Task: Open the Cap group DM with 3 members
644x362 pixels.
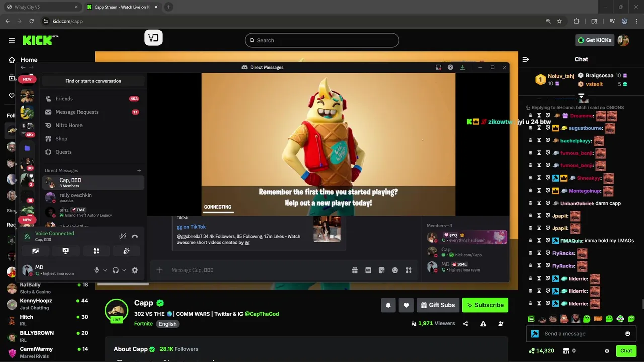Action: [93, 183]
